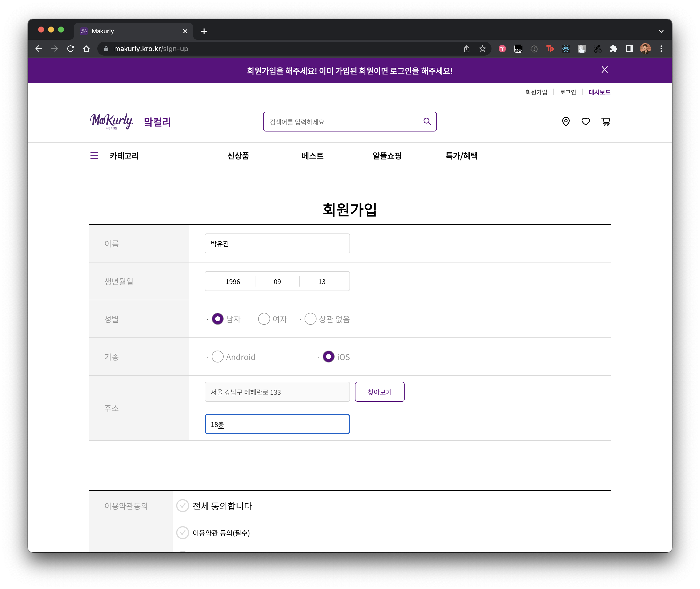
Task: Click the 찾아보기 address button
Action: (x=380, y=392)
